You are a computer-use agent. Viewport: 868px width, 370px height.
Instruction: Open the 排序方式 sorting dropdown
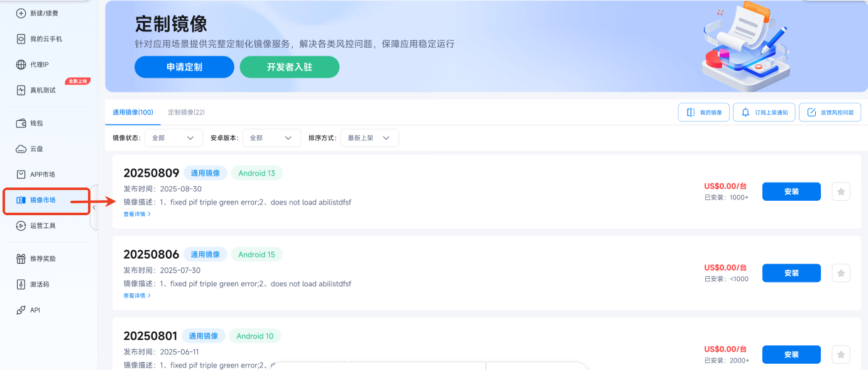(x=370, y=138)
